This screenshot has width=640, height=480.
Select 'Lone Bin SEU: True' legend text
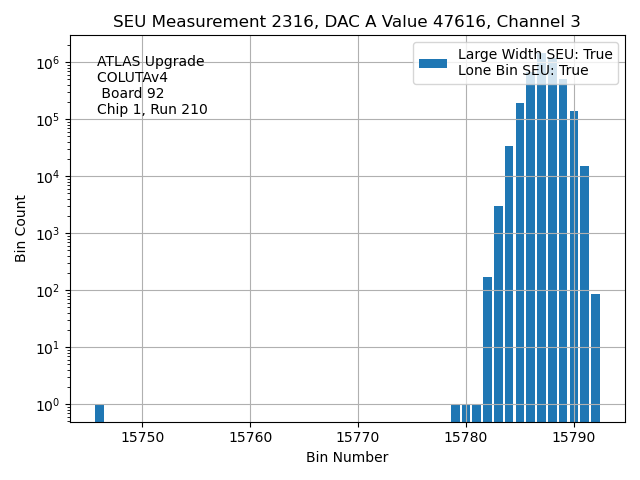(522, 71)
